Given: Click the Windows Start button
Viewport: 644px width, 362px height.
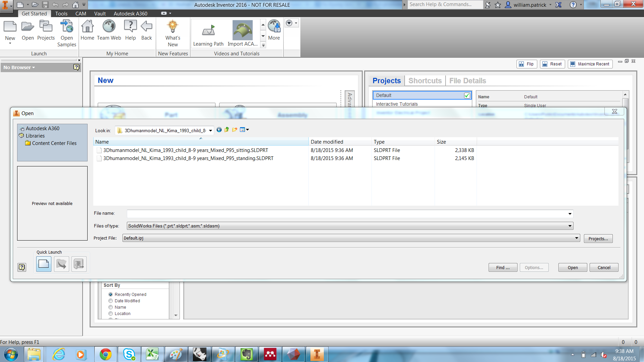Looking at the screenshot, I should pos(11,354).
